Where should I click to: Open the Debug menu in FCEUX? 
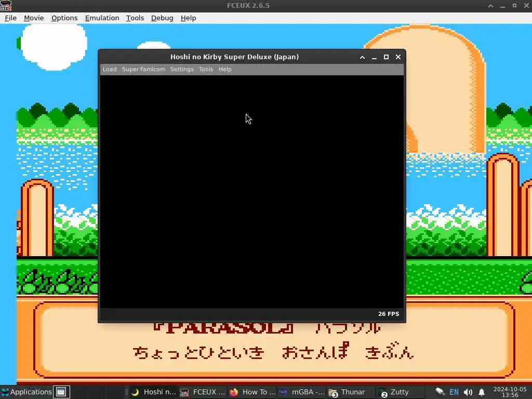[x=162, y=18]
